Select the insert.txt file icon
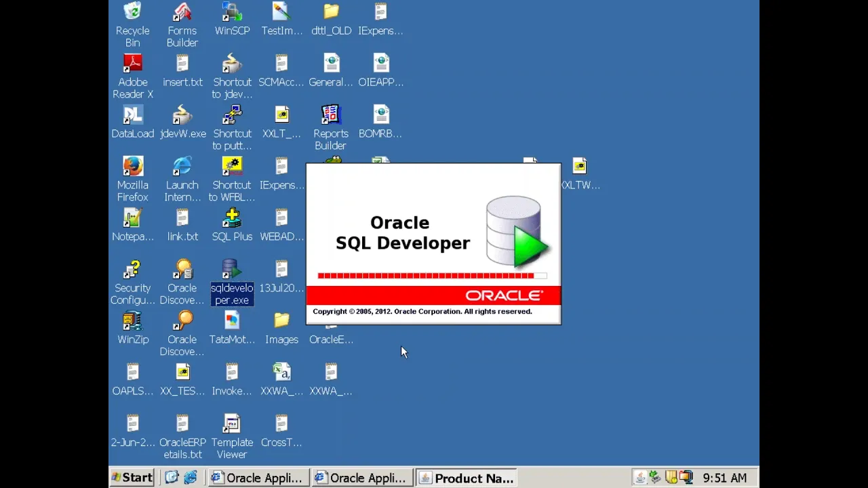This screenshot has width=868, height=488. pos(182,70)
